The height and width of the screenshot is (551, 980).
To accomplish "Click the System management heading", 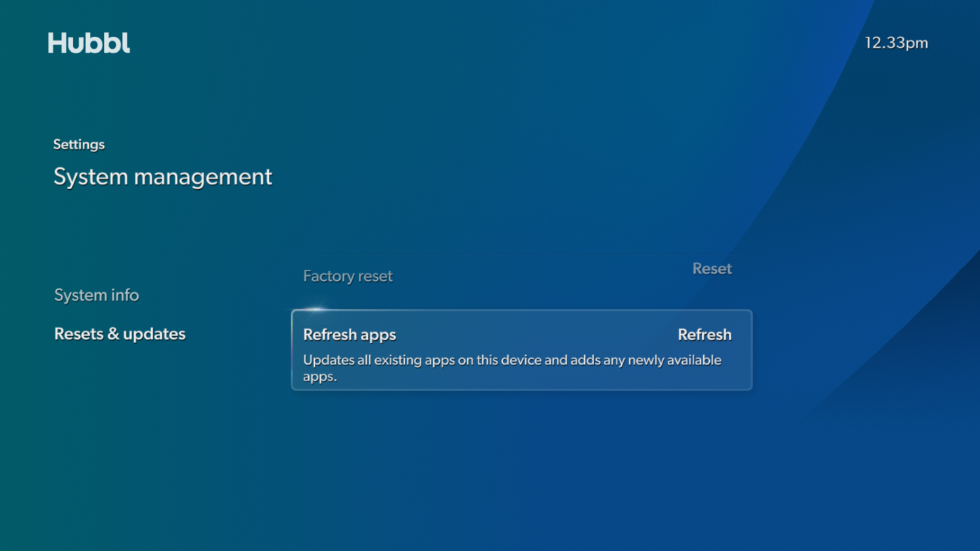I will coord(162,176).
